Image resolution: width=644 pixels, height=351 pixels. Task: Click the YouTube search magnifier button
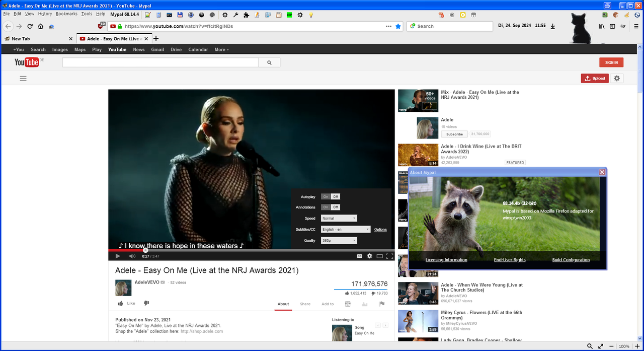[x=269, y=62]
